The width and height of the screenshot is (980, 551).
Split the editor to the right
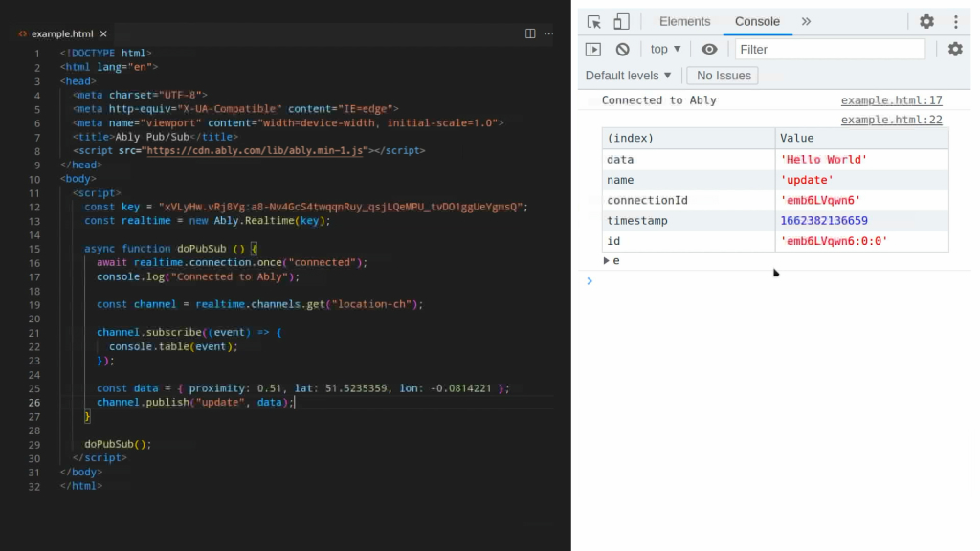point(530,33)
